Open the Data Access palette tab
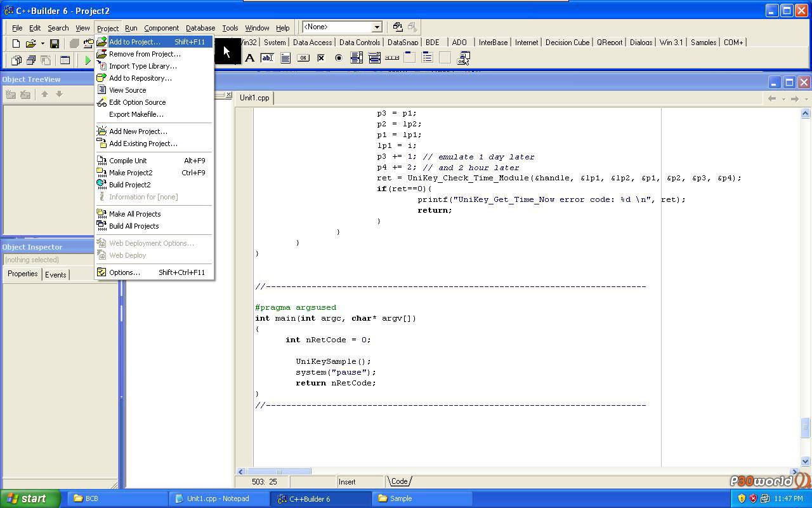 [312, 43]
